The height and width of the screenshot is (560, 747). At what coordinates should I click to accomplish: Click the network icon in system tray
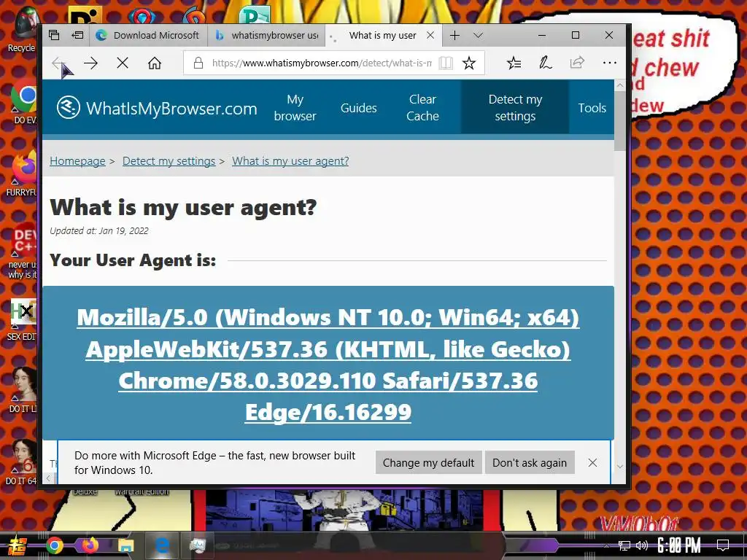pos(624,545)
